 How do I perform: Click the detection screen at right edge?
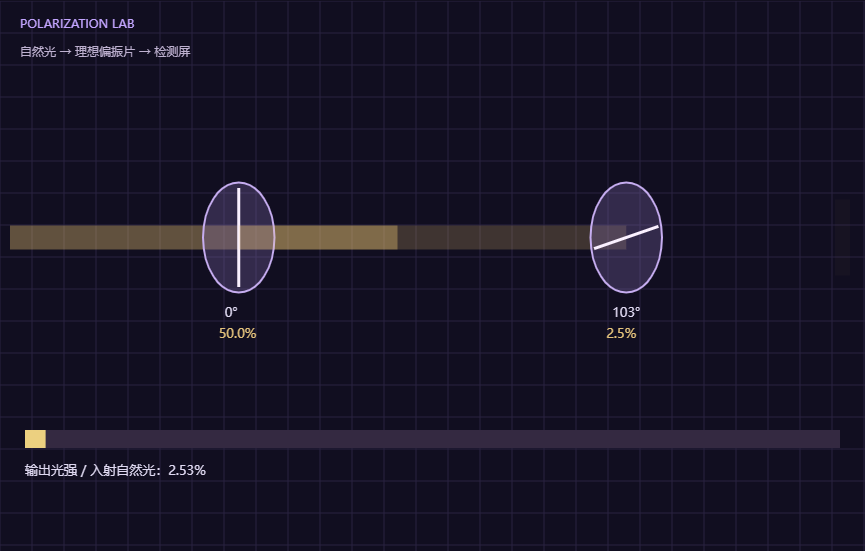(842, 237)
